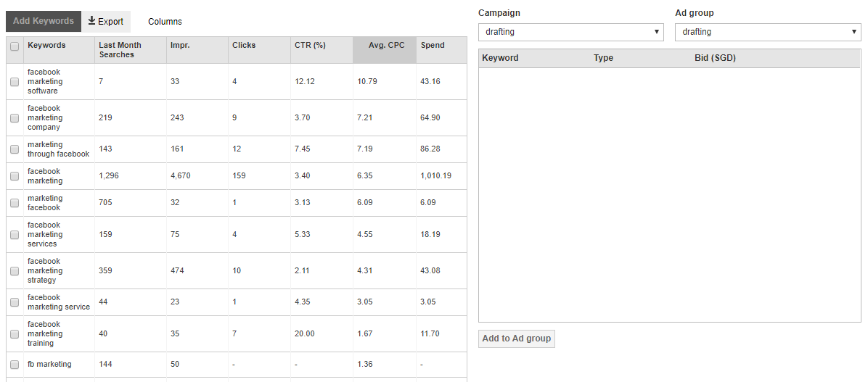Export the keyword table
Screen dimensions: 868x382
pyautogui.click(x=106, y=22)
